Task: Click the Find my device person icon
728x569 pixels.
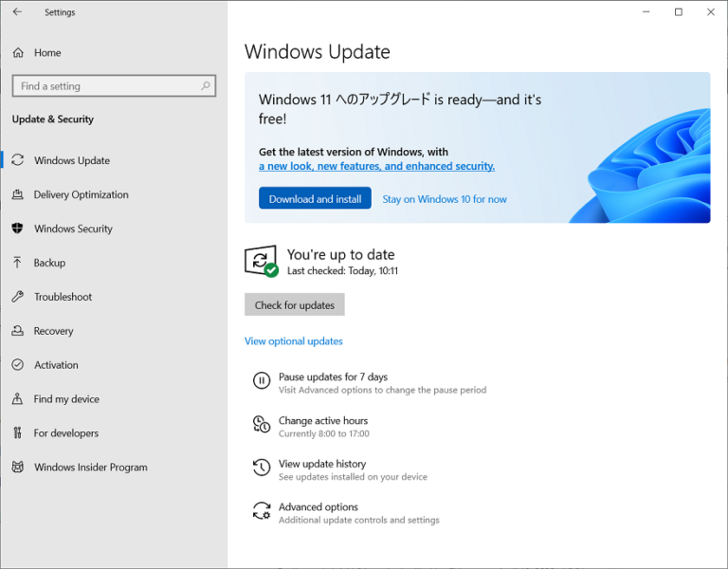Action: point(18,398)
